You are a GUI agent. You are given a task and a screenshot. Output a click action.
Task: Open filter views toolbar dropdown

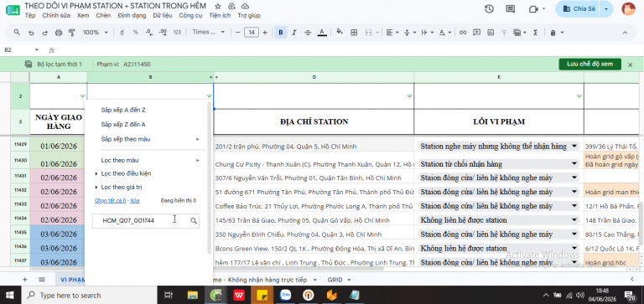pos(520,33)
